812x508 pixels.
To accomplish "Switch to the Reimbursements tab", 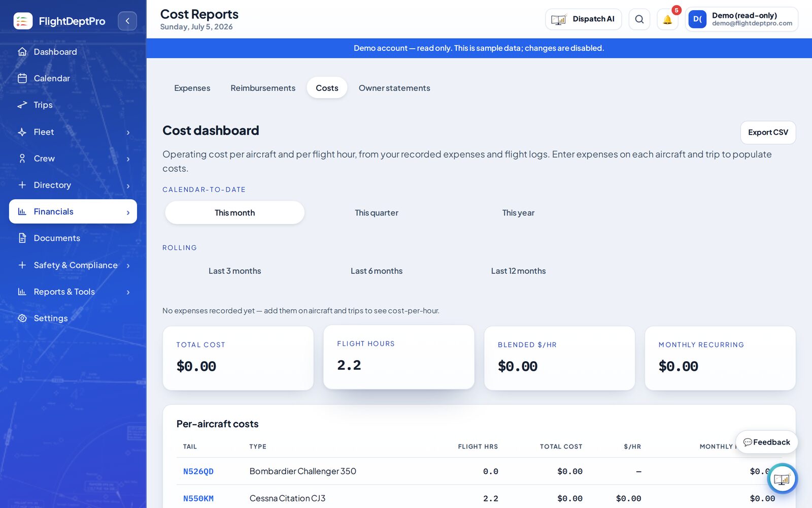I will click(263, 88).
